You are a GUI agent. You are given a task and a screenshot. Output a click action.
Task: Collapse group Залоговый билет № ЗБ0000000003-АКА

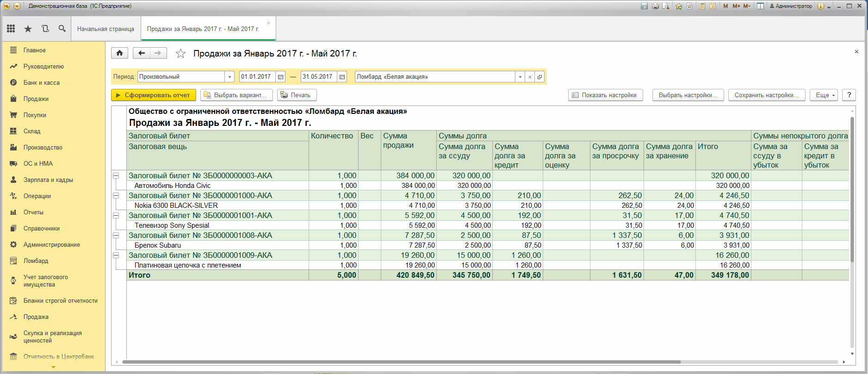[x=116, y=176]
